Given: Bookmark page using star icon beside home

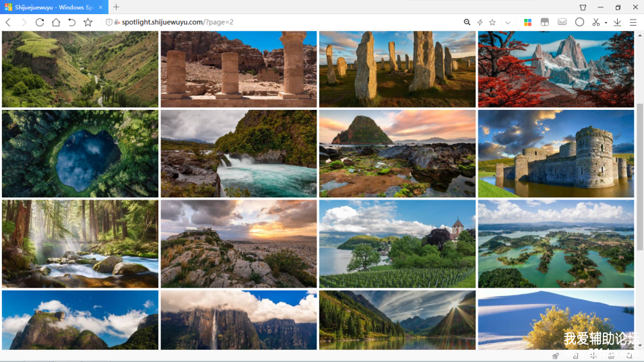Looking at the screenshot, I should [x=88, y=22].
